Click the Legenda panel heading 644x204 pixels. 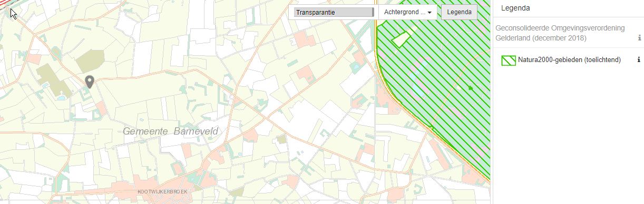pos(515,8)
